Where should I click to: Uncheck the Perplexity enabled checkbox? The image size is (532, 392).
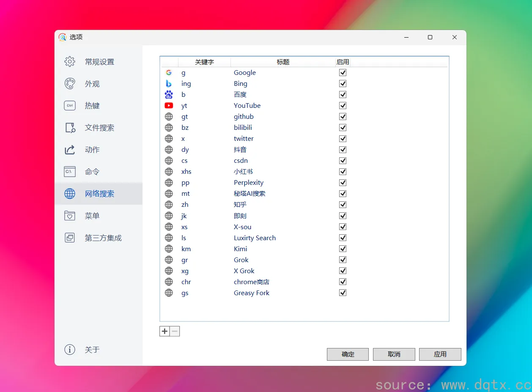click(x=343, y=183)
